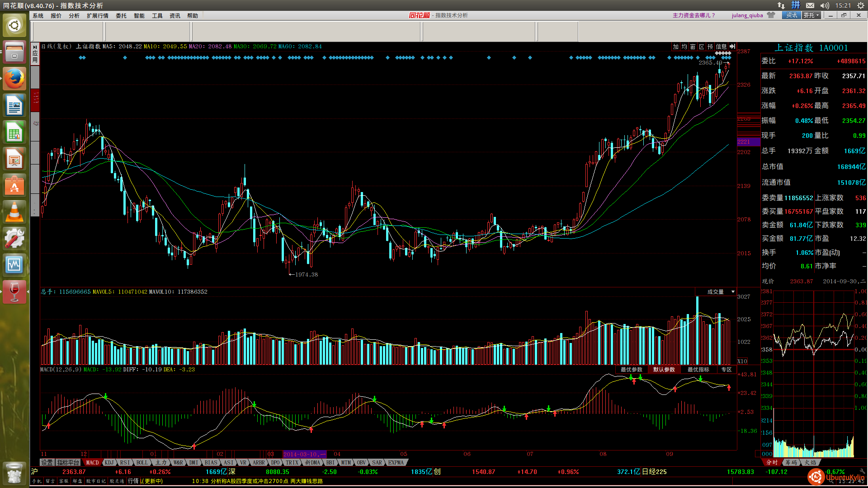Click the 加 overlay button above chart

(x=675, y=47)
